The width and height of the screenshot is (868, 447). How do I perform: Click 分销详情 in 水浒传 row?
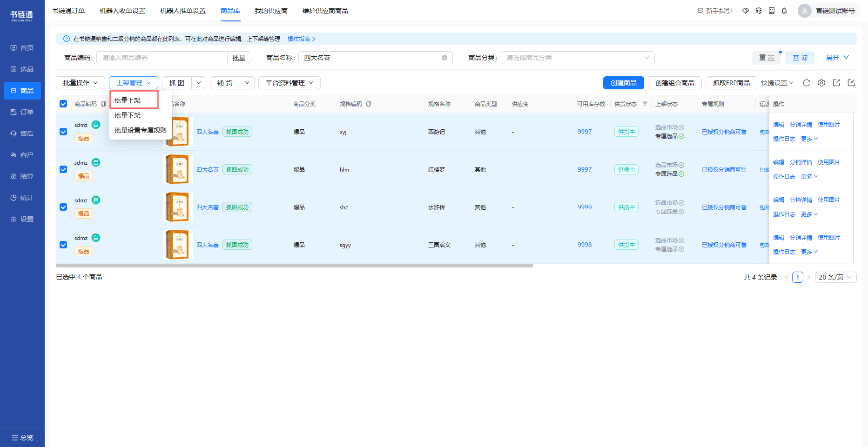coord(801,200)
